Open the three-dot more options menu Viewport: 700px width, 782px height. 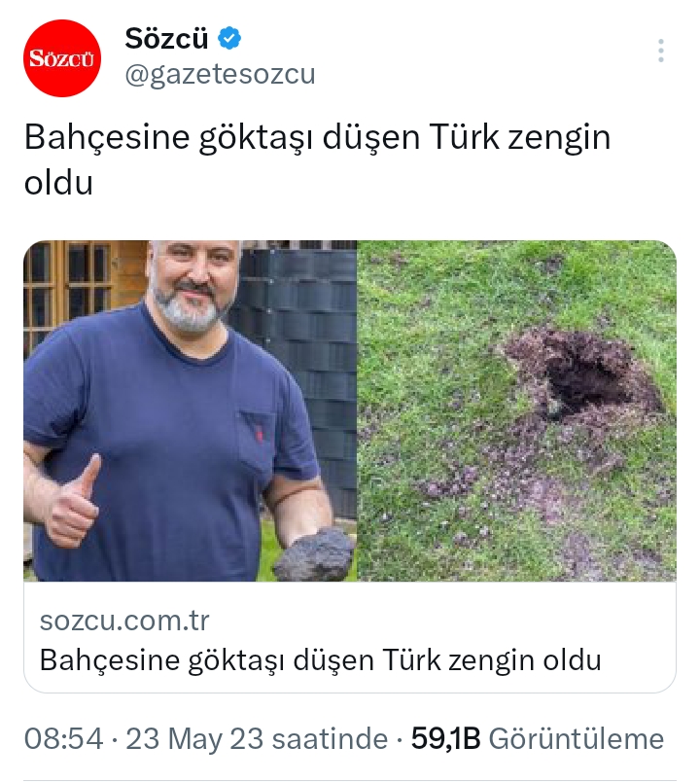coord(660,51)
